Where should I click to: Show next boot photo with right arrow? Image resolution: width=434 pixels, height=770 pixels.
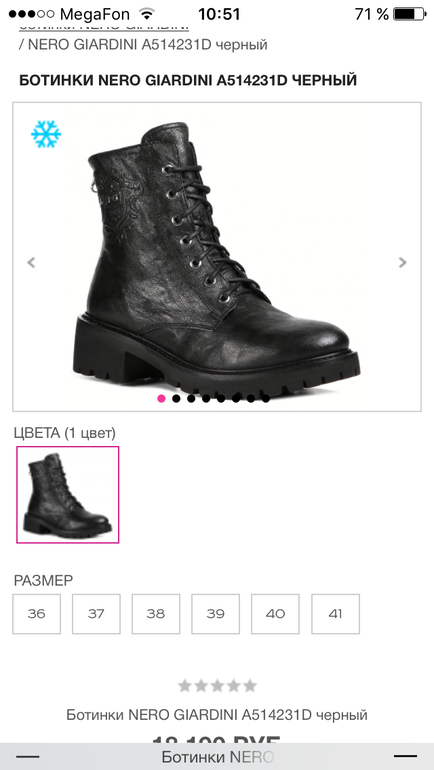pyautogui.click(x=403, y=262)
